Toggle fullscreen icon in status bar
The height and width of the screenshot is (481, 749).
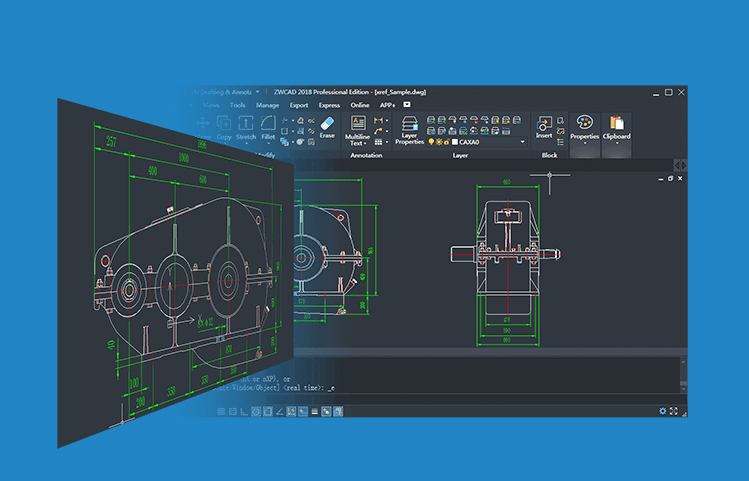coord(674,411)
